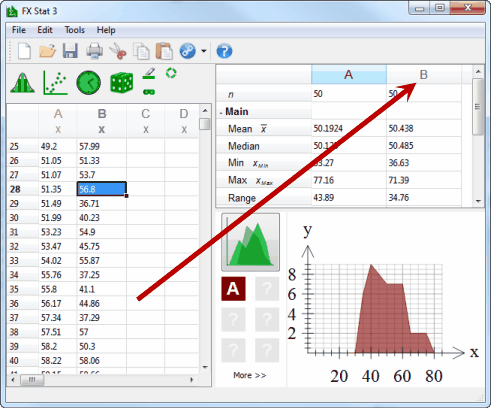Screen dimensions: 491x408
Task: Click cell value 49.2 in row 25
Action: tap(58, 146)
